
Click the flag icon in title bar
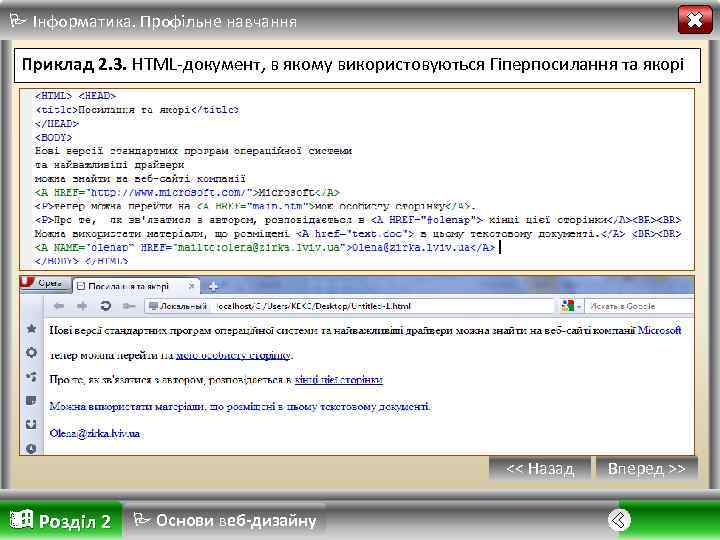click(18, 21)
